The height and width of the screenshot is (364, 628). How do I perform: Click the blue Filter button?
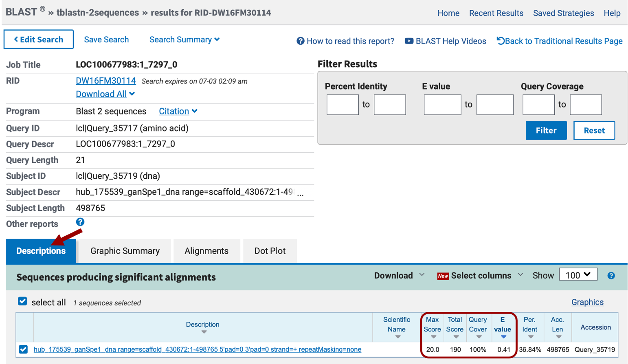coord(546,130)
